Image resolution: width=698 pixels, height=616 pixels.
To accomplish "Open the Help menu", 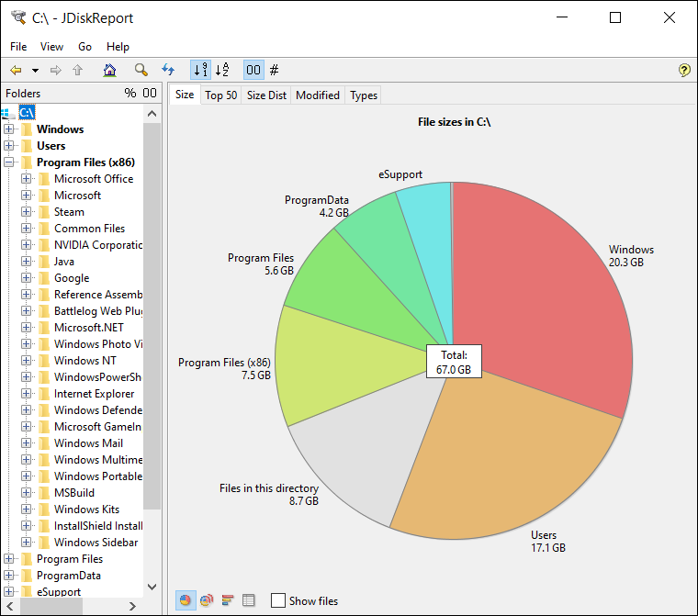I will 118,47.
